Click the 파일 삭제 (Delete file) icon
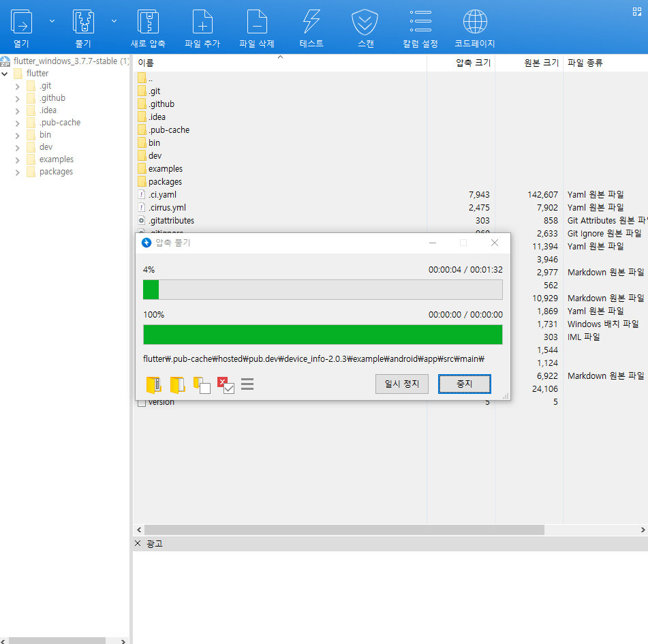Screen dimensions: 648x644 tap(257, 22)
